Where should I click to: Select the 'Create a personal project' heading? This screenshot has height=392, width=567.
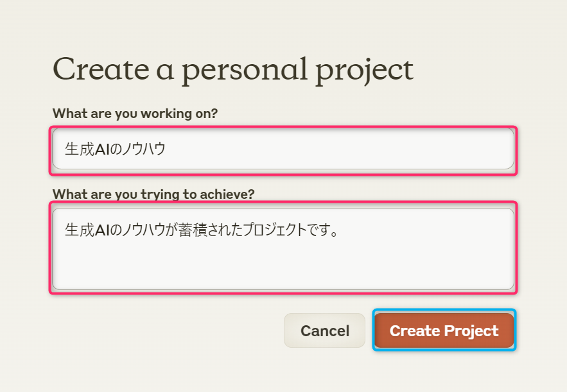coord(234,69)
